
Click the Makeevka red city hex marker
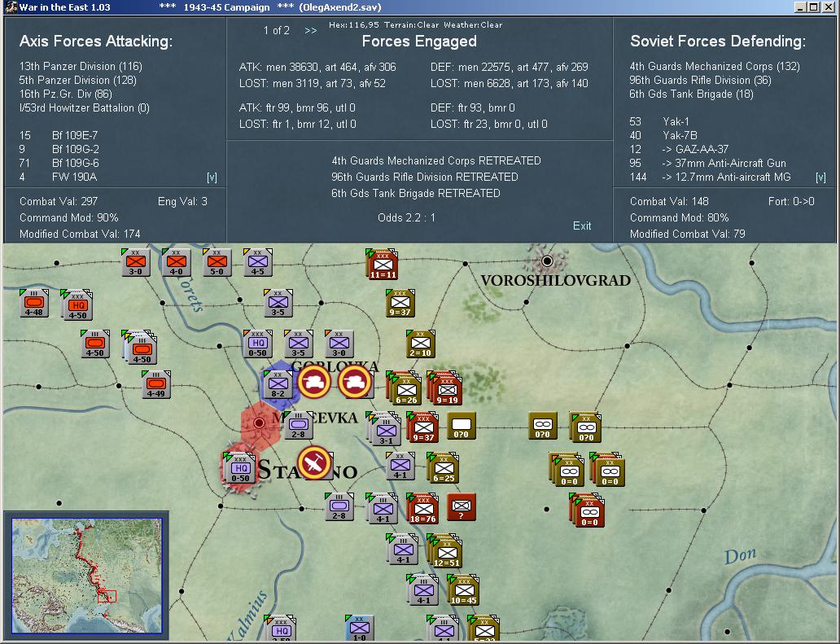click(x=260, y=423)
